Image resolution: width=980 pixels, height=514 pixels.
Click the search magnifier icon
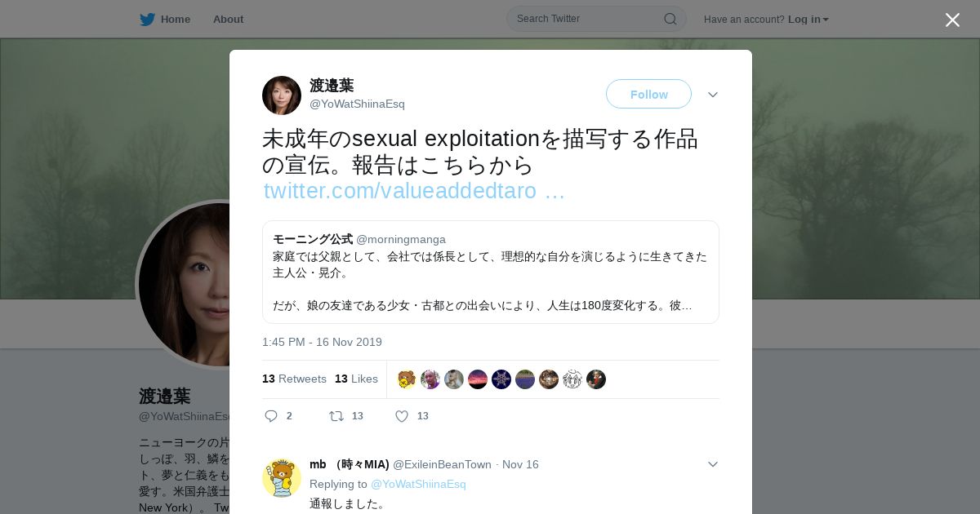[x=670, y=19]
